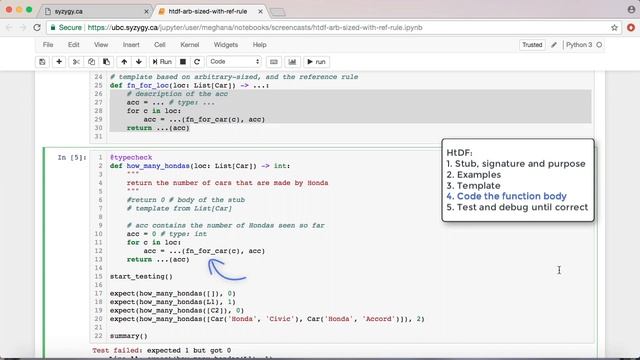640x360 pixels.
Task: Open the Help menu
Action: coord(259,45)
